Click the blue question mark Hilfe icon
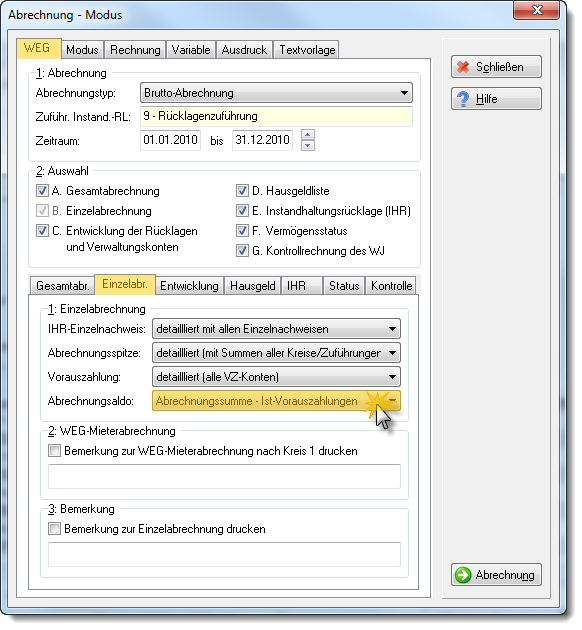Image resolution: width=582 pixels, height=630 pixels. [463, 99]
